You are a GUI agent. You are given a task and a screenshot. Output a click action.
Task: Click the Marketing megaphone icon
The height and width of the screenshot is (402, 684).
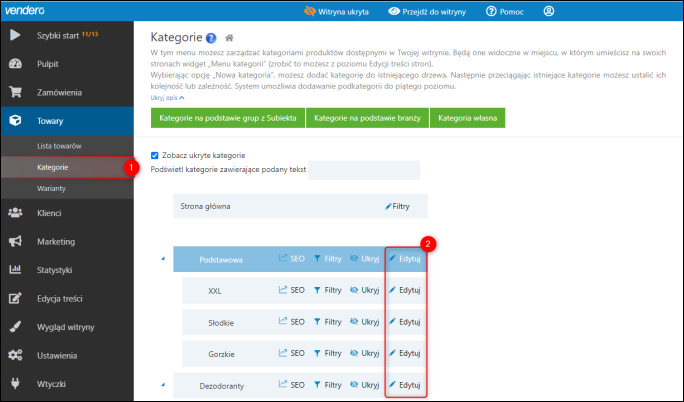click(15, 241)
